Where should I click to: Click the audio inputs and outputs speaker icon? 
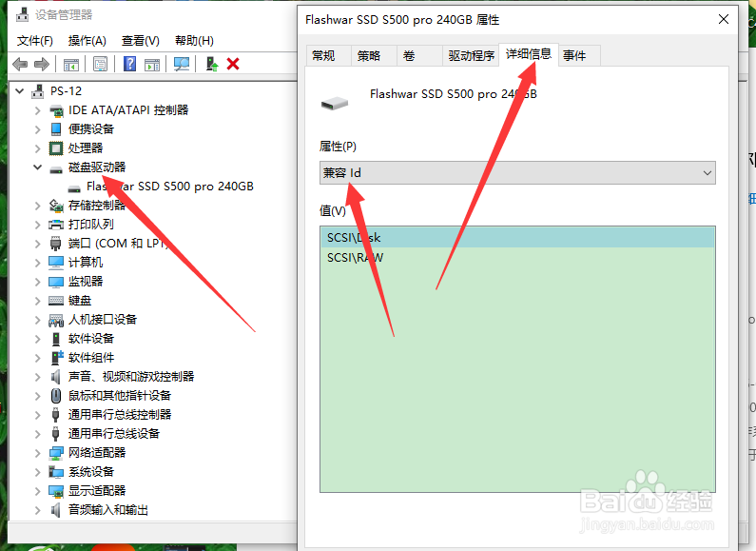tap(56, 510)
